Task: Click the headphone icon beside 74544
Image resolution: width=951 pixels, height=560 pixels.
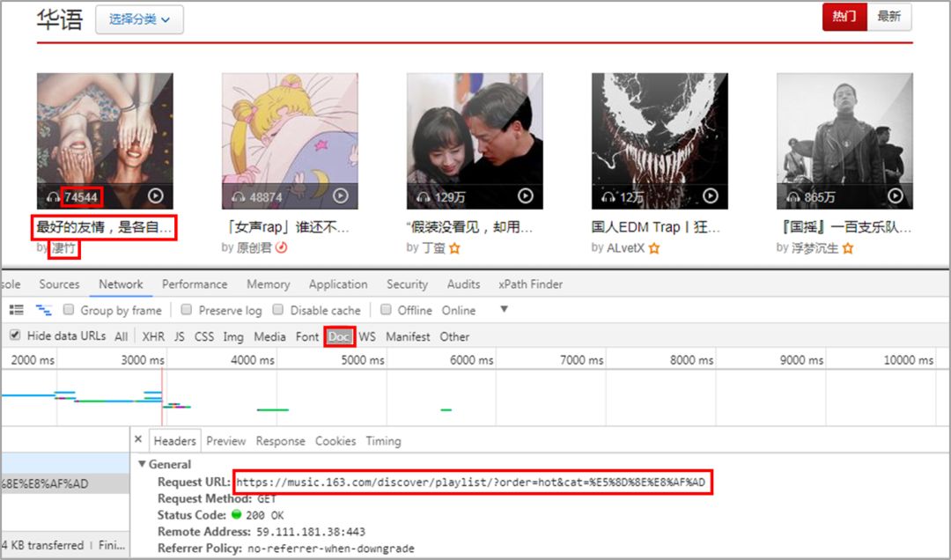Action: click(x=54, y=197)
